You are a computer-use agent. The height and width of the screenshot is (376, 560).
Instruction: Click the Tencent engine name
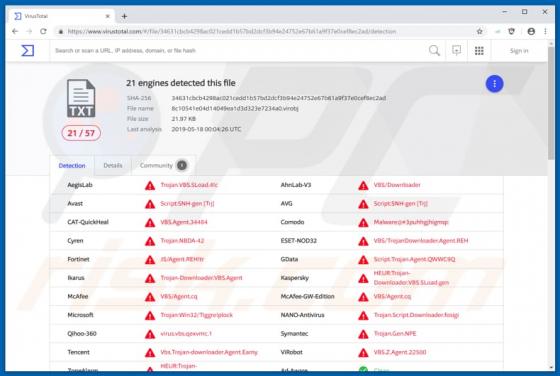[x=78, y=352]
